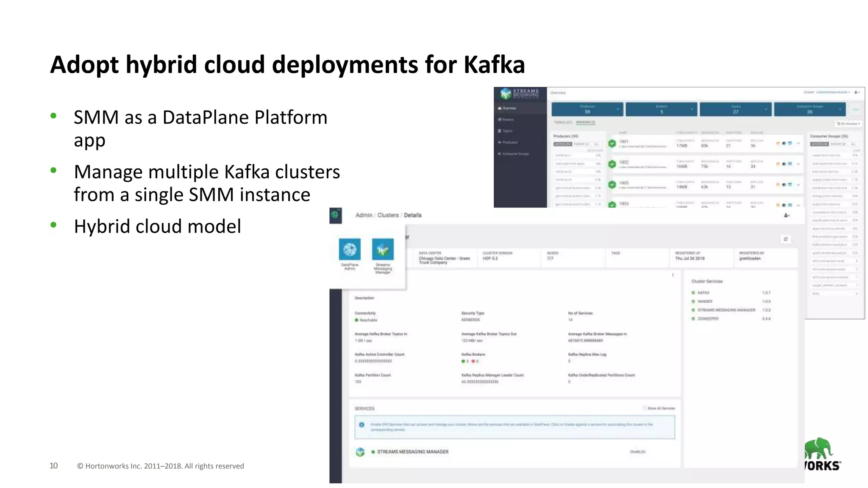Click the dark round icon in broker 1002 row

pyautogui.click(x=784, y=164)
